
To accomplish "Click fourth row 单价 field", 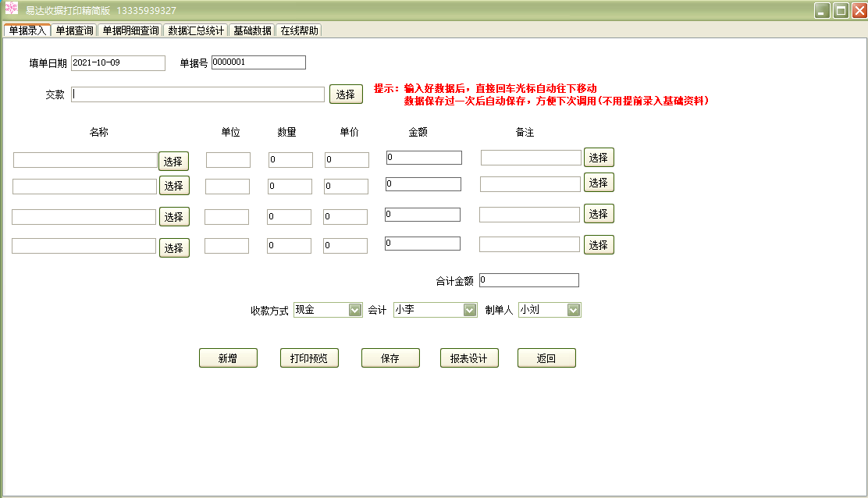I will 346,246.
